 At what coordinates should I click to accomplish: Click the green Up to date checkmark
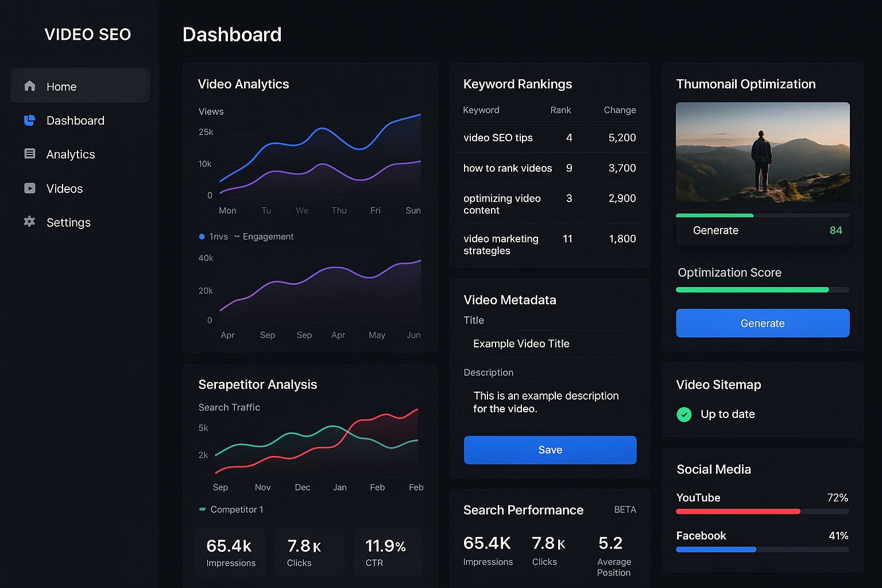[684, 415]
